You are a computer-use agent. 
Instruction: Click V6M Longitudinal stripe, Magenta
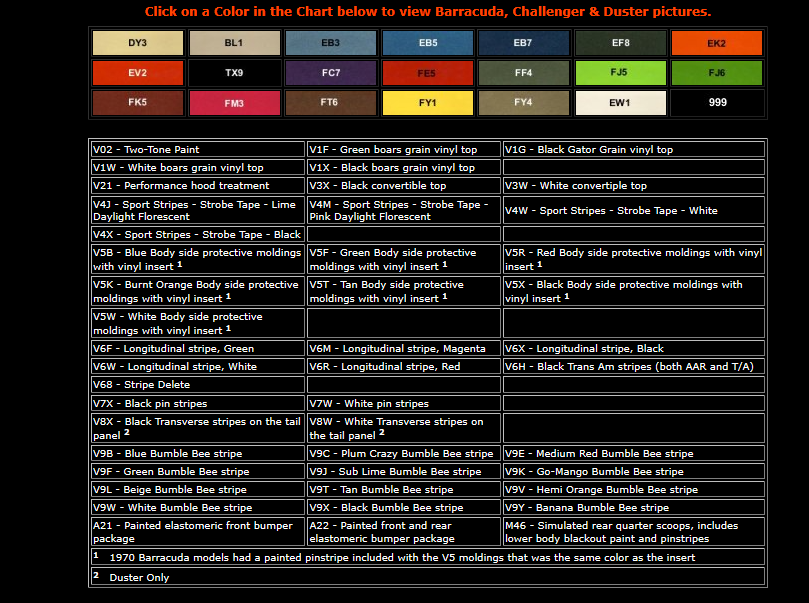click(403, 349)
